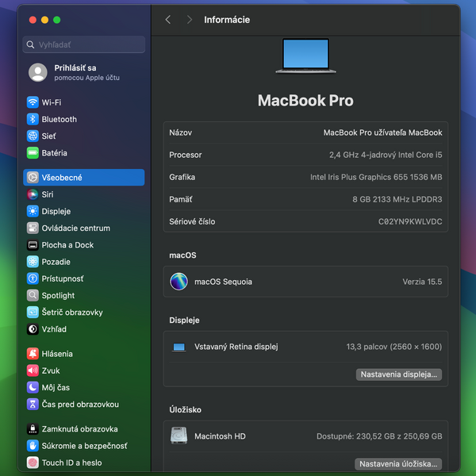The width and height of the screenshot is (476, 476).
Task: Click the Displeje section heading in main pane
Action: (184, 321)
